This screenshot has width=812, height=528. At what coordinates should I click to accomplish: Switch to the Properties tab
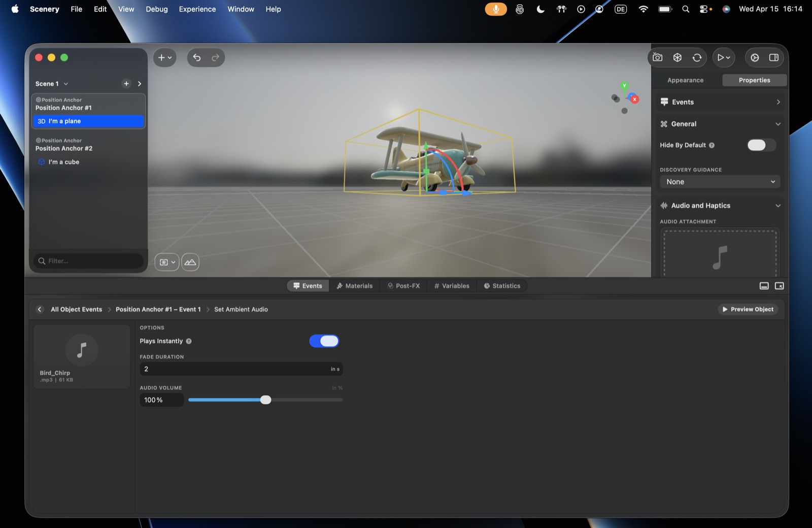point(754,80)
